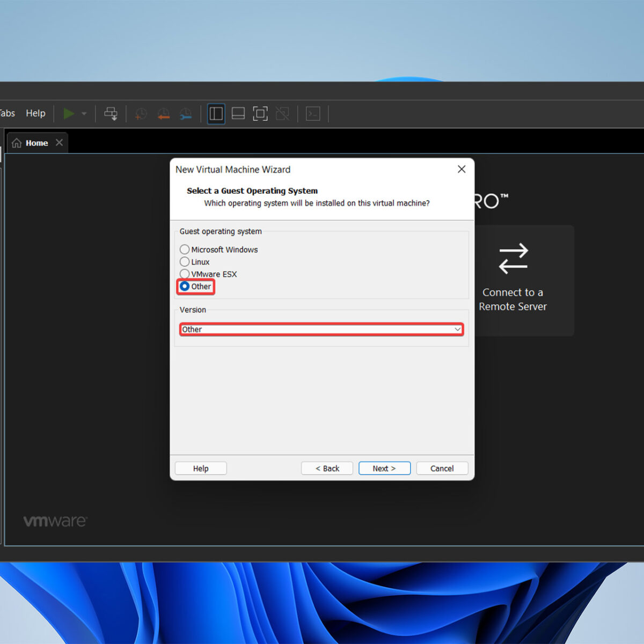Toggle the Show Library sidebar icon
Screen dimensions: 644x644
click(x=216, y=114)
